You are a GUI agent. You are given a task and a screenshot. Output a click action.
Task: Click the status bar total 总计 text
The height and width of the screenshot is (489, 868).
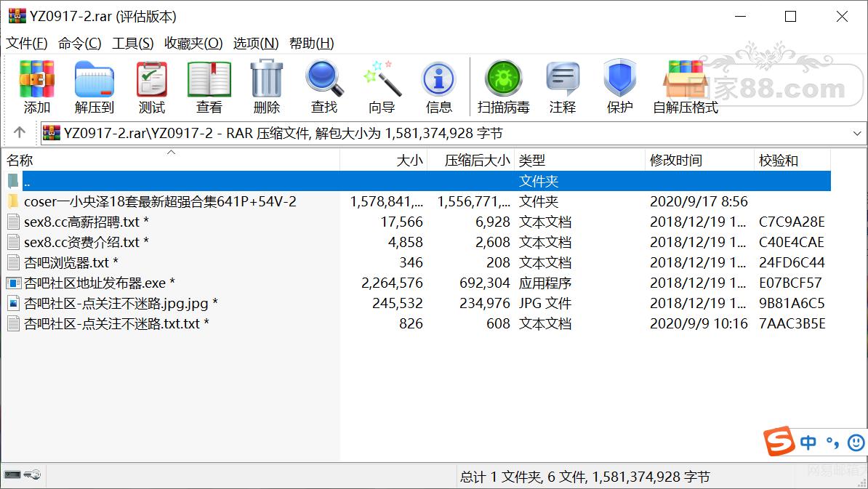point(584,477)
